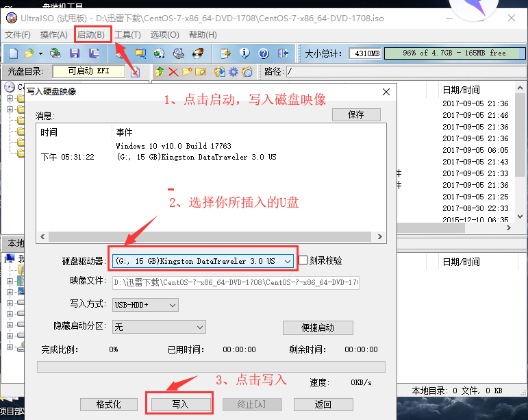
Task: Click the file list scroll-down arrow
Action: 520,217
